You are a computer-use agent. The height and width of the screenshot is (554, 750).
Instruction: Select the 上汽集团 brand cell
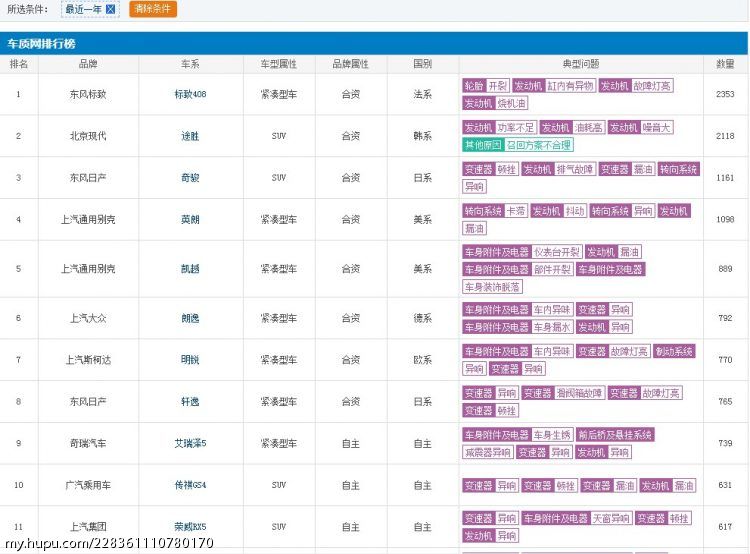pyautogui.click(x=88, y=527)
